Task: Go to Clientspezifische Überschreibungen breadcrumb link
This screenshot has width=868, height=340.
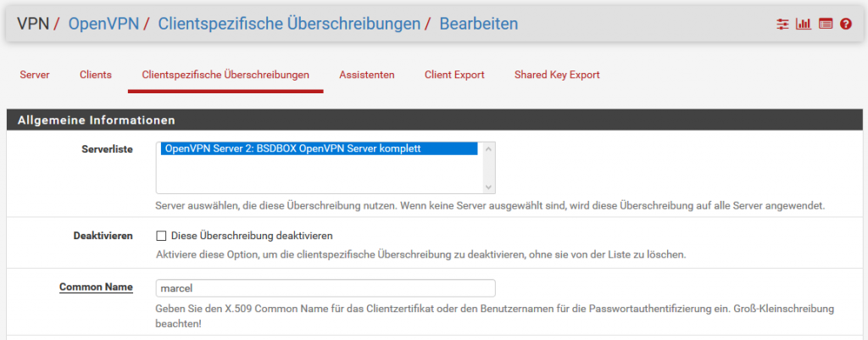Action: [289, 24]
